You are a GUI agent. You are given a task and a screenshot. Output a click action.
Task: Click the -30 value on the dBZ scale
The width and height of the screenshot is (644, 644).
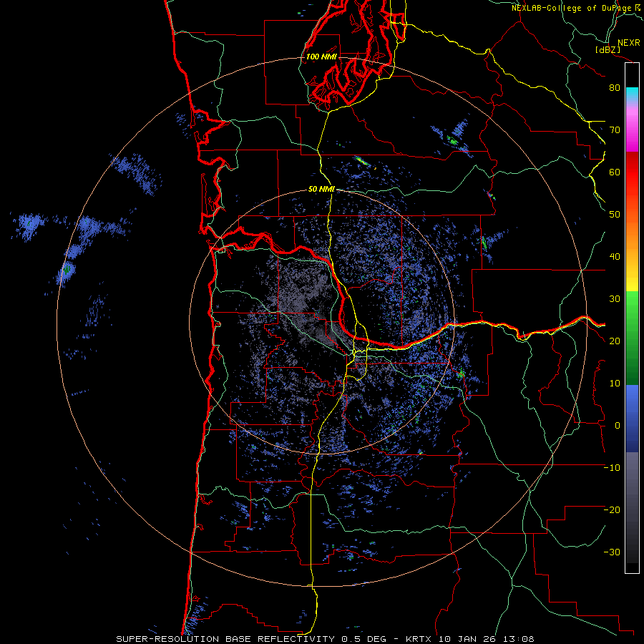pyautogui.click(x=612, y=552)
